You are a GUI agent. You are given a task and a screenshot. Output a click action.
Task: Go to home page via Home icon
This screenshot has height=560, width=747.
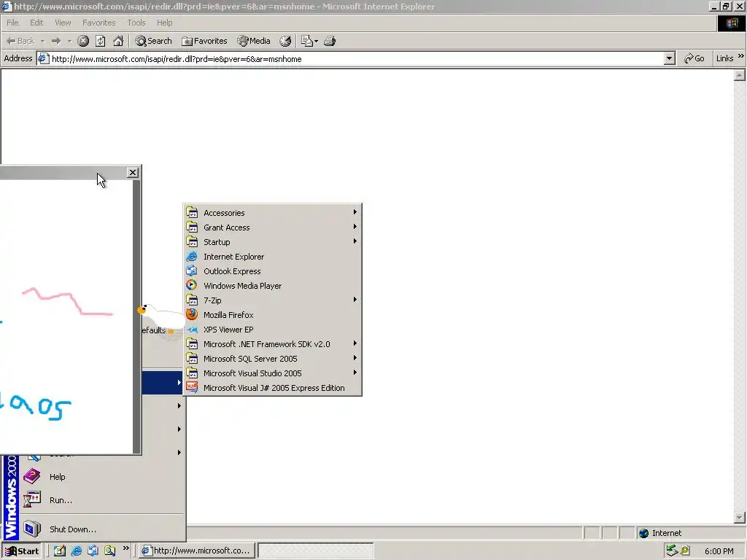(118, 41)
